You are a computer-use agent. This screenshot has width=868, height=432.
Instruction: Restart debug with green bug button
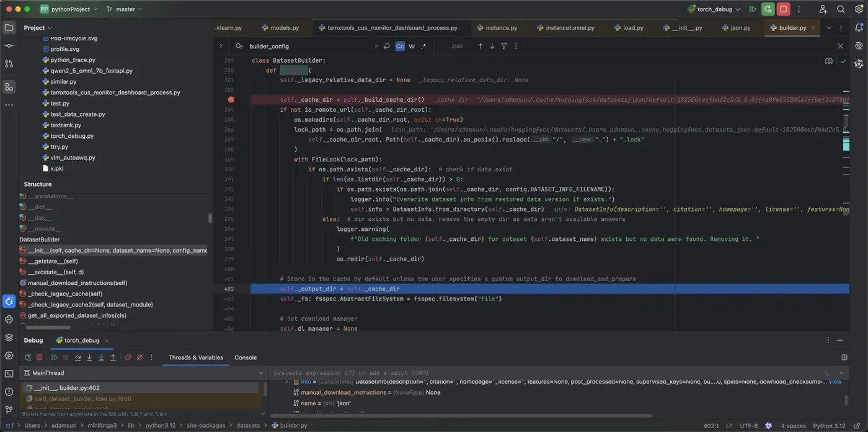point(768,9)
